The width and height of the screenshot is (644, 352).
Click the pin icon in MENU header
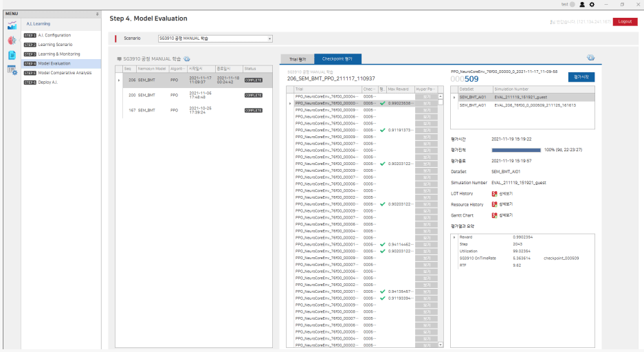(x=97, y=14)
